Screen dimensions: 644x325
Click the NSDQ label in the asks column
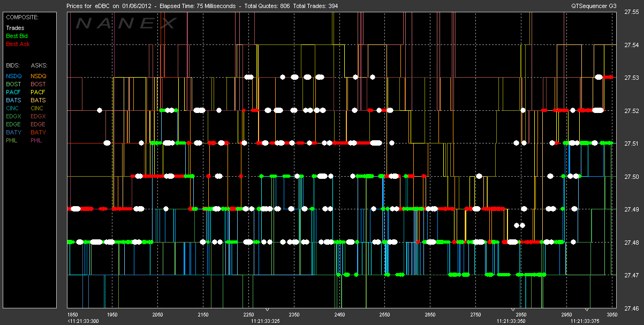(39, 76)
